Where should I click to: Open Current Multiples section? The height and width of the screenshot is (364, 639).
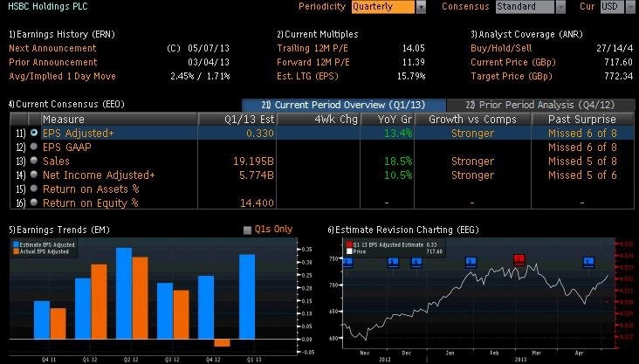coord(318,34)
